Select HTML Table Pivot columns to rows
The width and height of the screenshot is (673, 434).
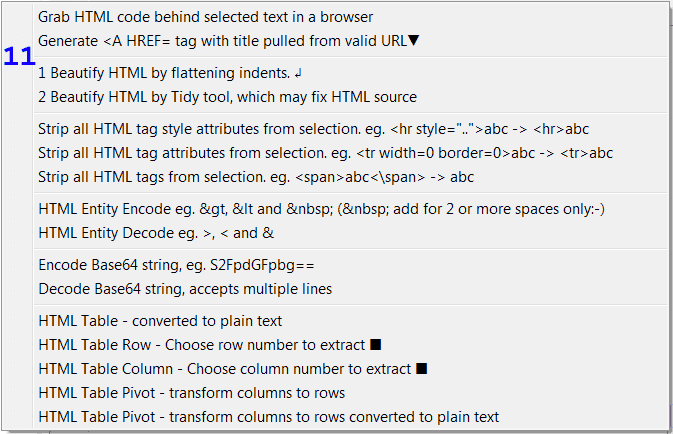pyautogui.click(x=191, y=393)
